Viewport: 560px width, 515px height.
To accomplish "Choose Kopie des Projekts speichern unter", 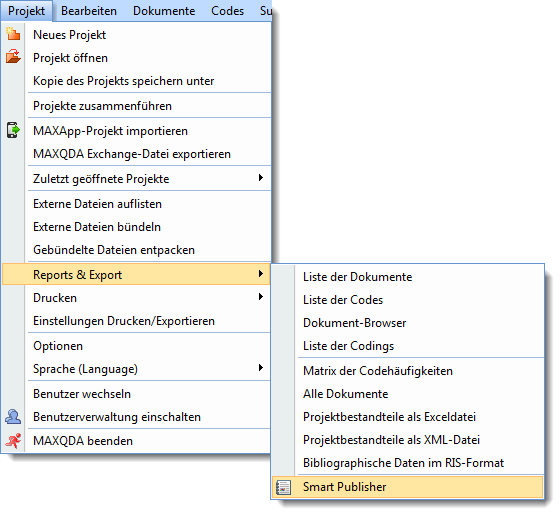I will tap(136, 81).
